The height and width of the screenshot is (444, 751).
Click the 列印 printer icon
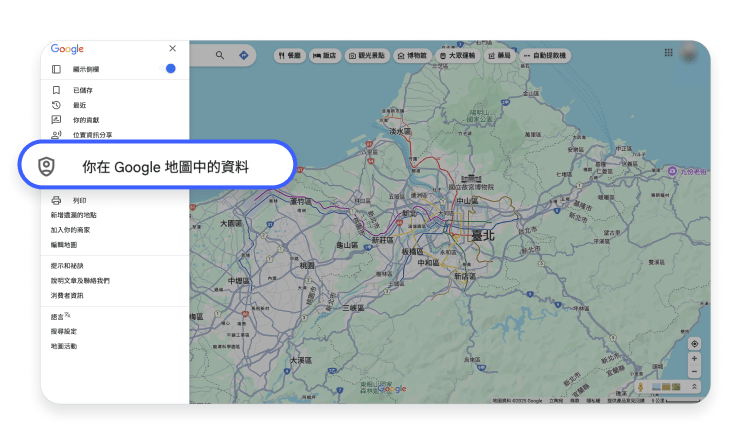(x=56, y=200)
